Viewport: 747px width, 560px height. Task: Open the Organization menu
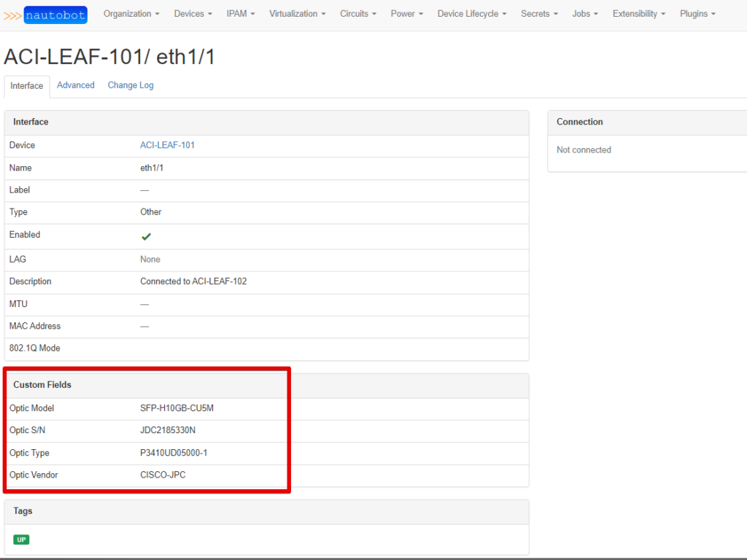(131, 14)
